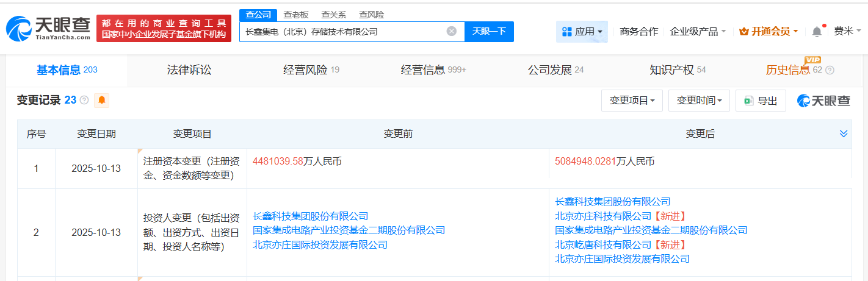The height and width of the screenshot is (281, 868).
Task: Expand the 企业级产品 menu
Action: 698,32
